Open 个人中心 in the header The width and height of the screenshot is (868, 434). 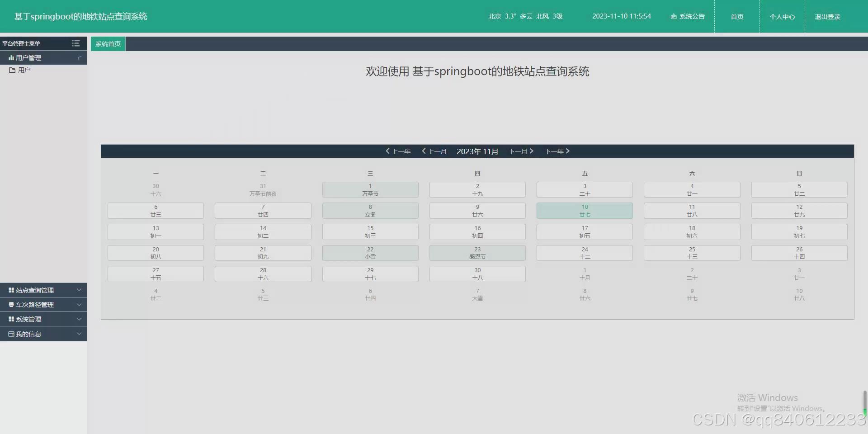782,17
